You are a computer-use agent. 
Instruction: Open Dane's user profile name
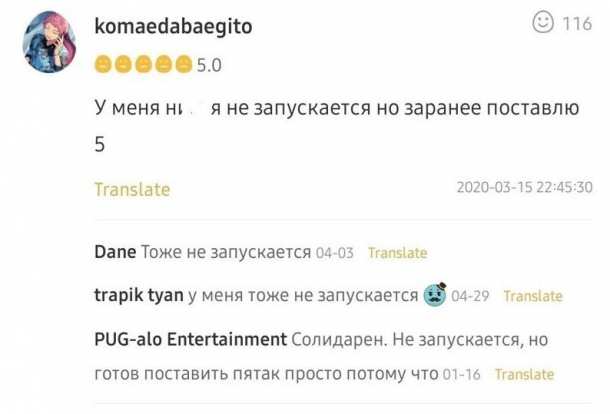point(114,252)
